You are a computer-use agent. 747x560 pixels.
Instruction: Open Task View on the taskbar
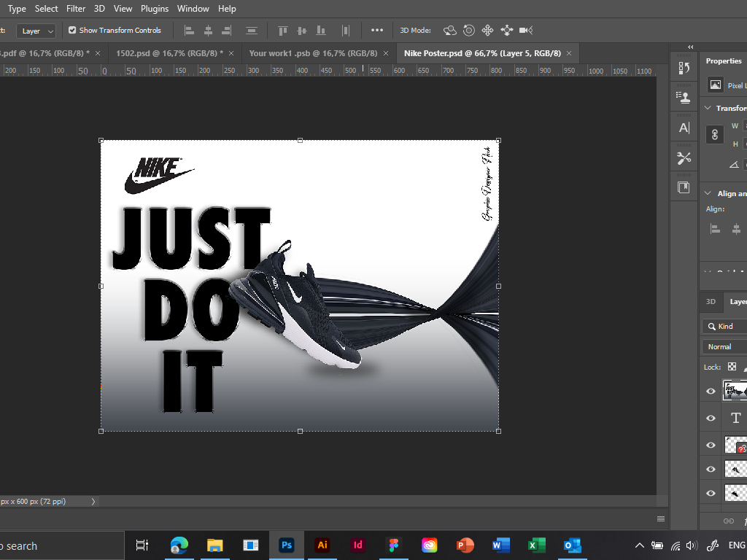(x=142, y=545)
